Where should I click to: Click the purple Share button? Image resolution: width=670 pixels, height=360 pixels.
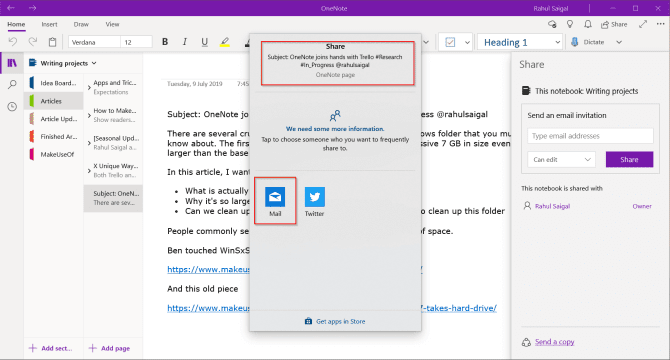pos(629,159)
